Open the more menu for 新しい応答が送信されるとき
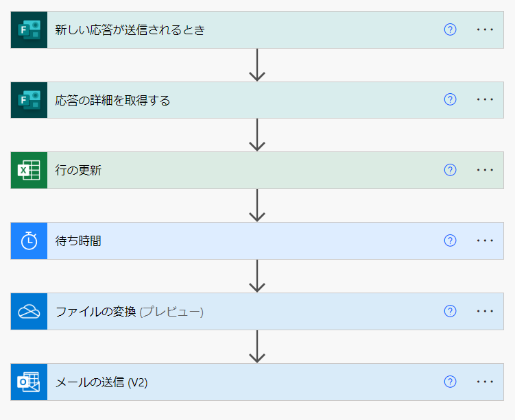The height and width of the screenshot is (420, 515). tap(485, 29)
